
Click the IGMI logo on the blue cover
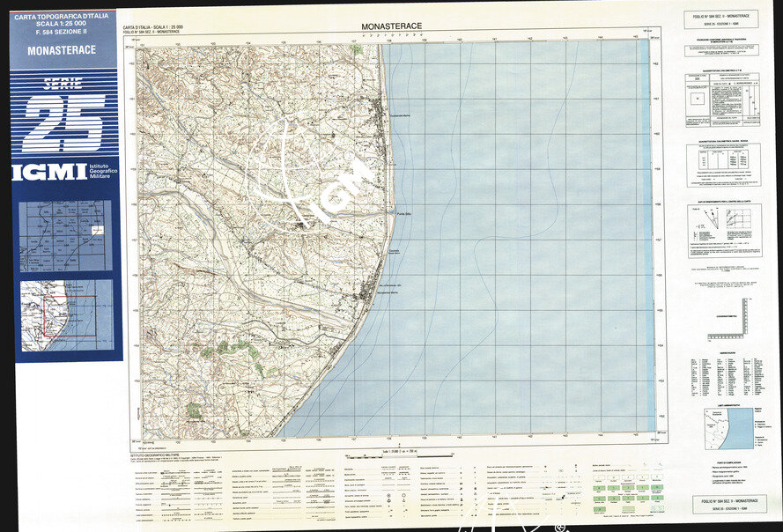pyautogui.click(x=49, y=172)
